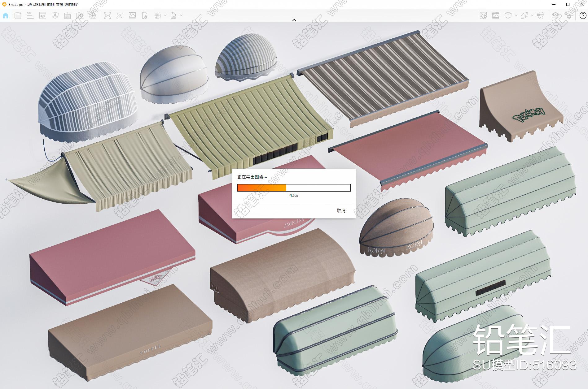Screen dimensions: 588x389
Task: Open visual settings eye icon
Action: click(556, 15)
